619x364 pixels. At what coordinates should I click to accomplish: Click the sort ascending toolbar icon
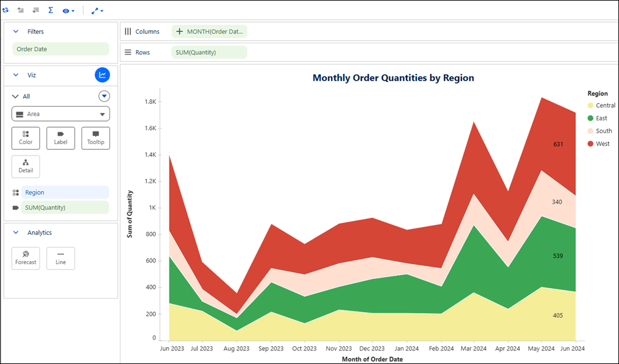(x=20, y=10)
